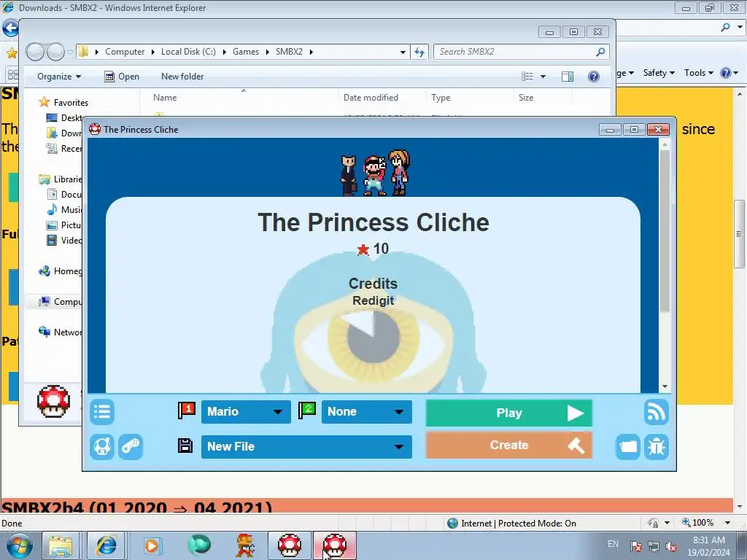This screenshot has width=747, height=560.
Task: Open the view options dropdown arrow in Explorer
Action: pos(543,77)
